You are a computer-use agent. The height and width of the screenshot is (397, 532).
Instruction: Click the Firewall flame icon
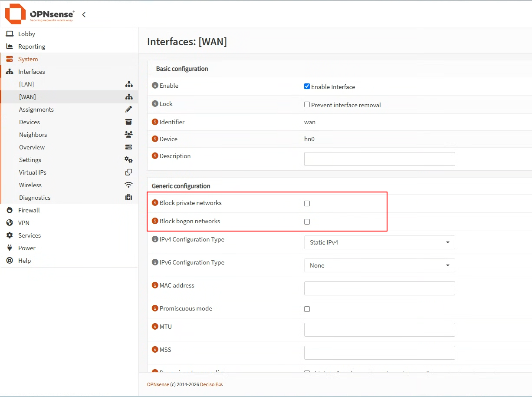point(10,210)
